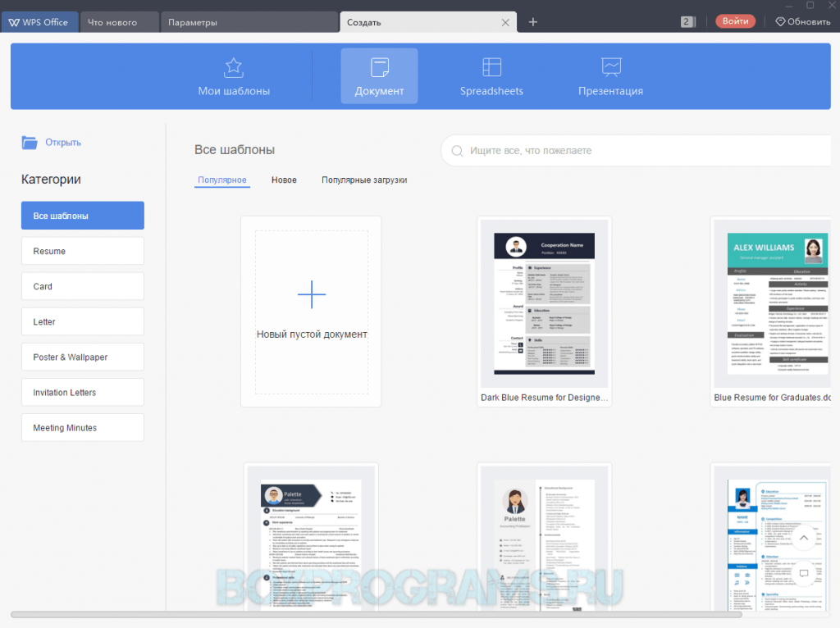840x628 pixels.
Task: Open the Dark Blue Resume template
Action: 545,303
